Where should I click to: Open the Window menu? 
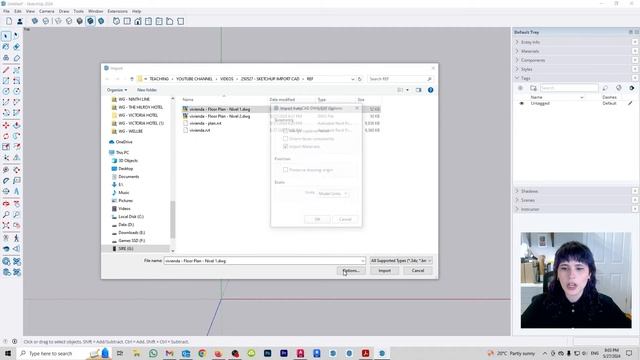(x=96, y=11)
